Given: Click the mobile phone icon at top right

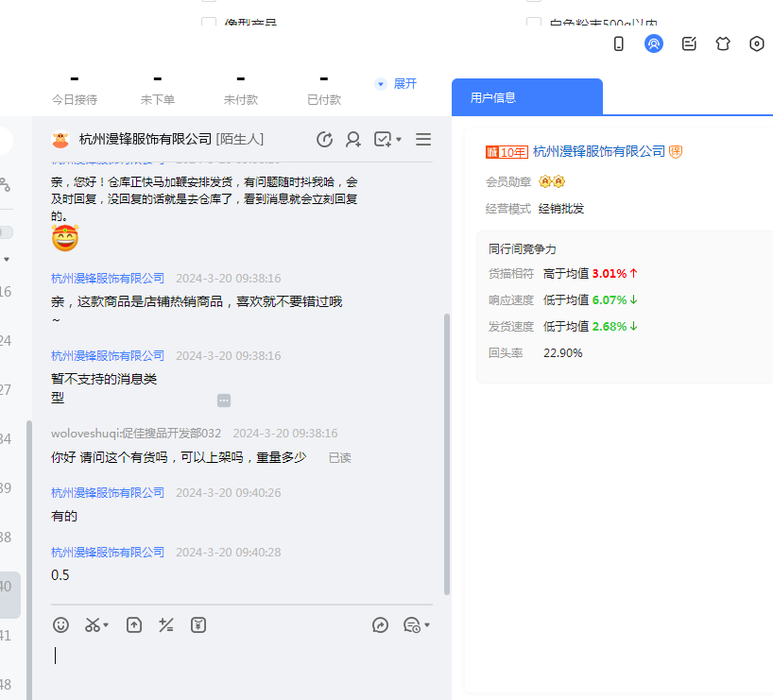Looking at the screenshot, I should click(619, 43).
